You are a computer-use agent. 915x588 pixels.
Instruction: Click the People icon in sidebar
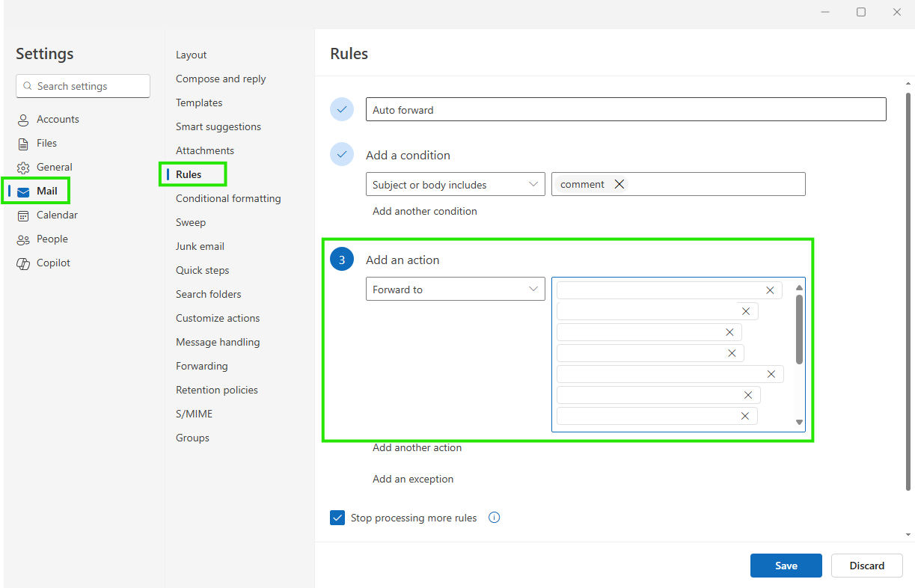[23, 239]
